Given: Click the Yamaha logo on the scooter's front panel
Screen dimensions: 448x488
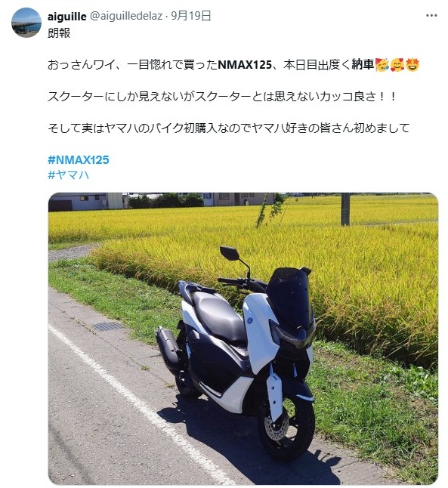Looking at the screenshot, I should [x=249, y=321].
